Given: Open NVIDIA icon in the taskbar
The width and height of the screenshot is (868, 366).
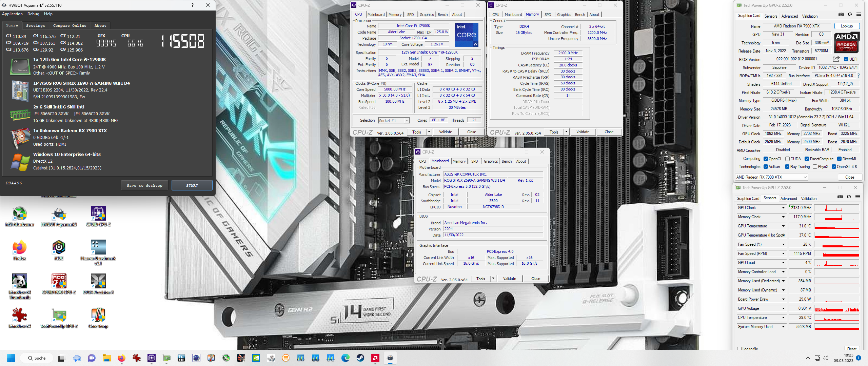Looking at the screenshot, I should tap(256, 358).
